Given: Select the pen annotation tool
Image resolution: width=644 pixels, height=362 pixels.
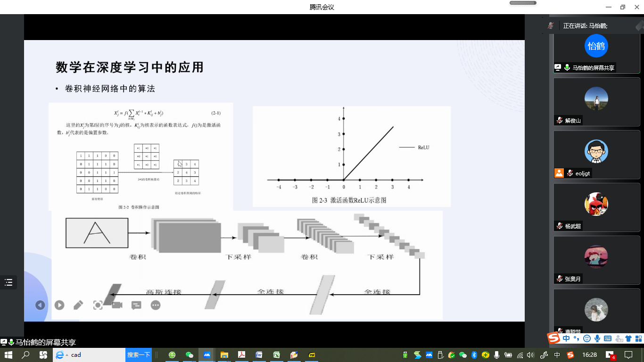Looking at the screenshot, I should coord(78,305).
